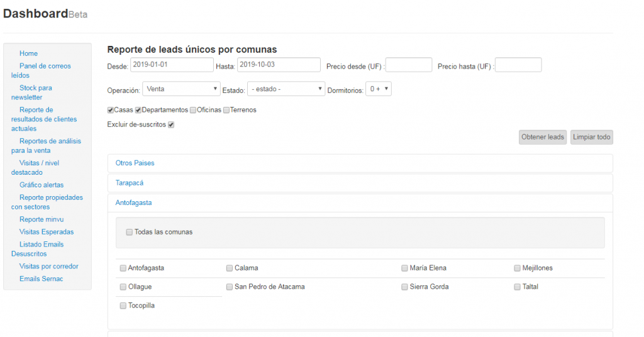644x337 pixels.
Task: Enable the Oficinas checkbox
Action: pyautogui.click(x=193, y=110)
